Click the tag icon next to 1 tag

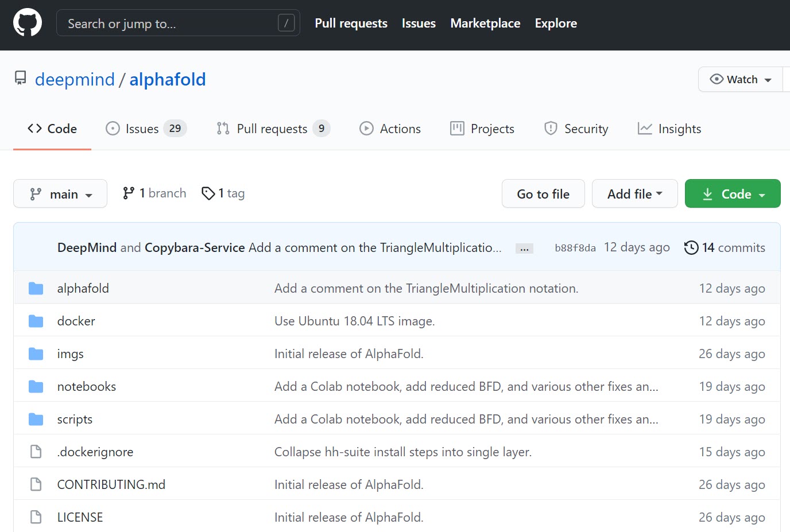click(x=208, y=193)
